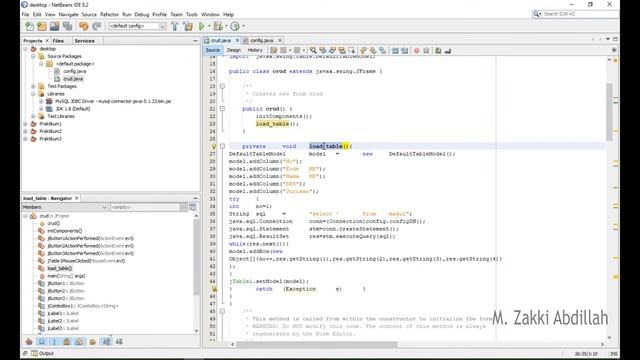Toggle Fully Qualified Names in Navigator
Screen dimensions: 640x360
tap(93, 342)
